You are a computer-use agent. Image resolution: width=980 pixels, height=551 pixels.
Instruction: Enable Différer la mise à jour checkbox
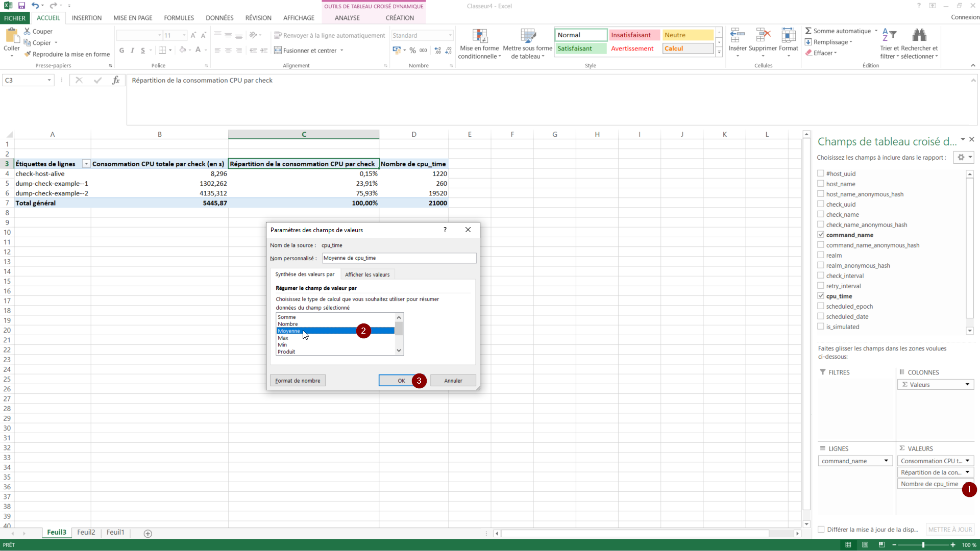point(821,530)
